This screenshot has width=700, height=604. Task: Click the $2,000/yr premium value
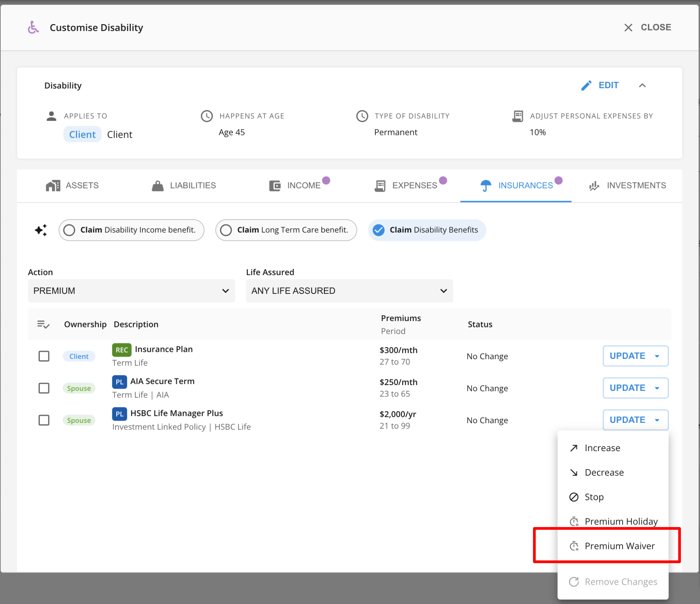398,414
